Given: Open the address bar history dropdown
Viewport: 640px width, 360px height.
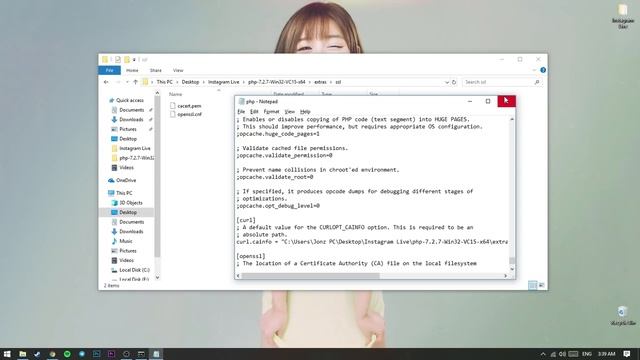Looking at the screenshot, I should (447, 82).
